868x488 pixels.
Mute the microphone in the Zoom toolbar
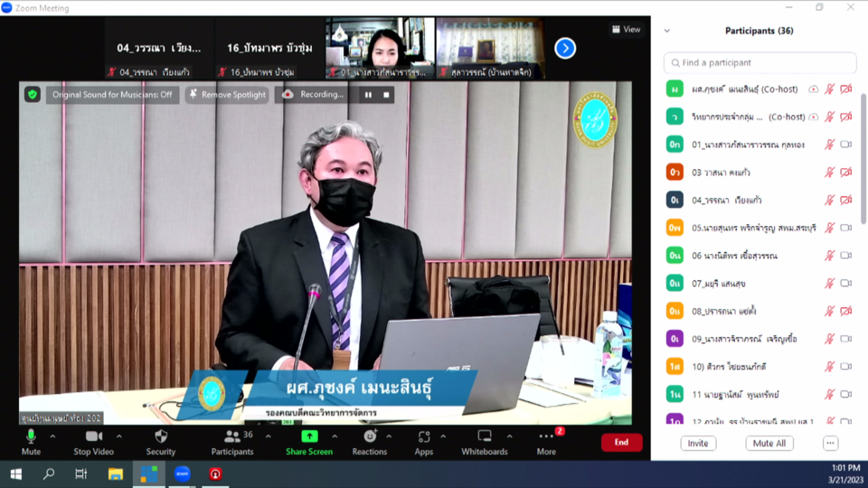tap(31, 442)
